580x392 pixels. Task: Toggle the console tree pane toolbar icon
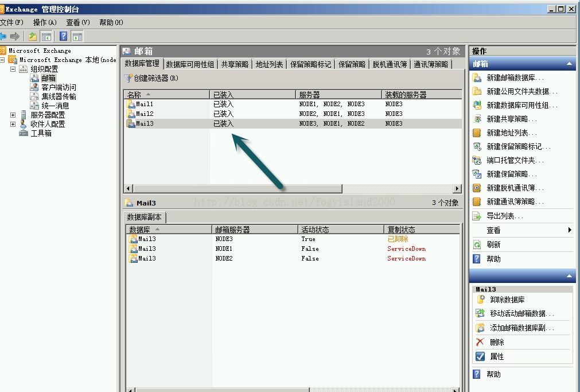pos(46,36)
